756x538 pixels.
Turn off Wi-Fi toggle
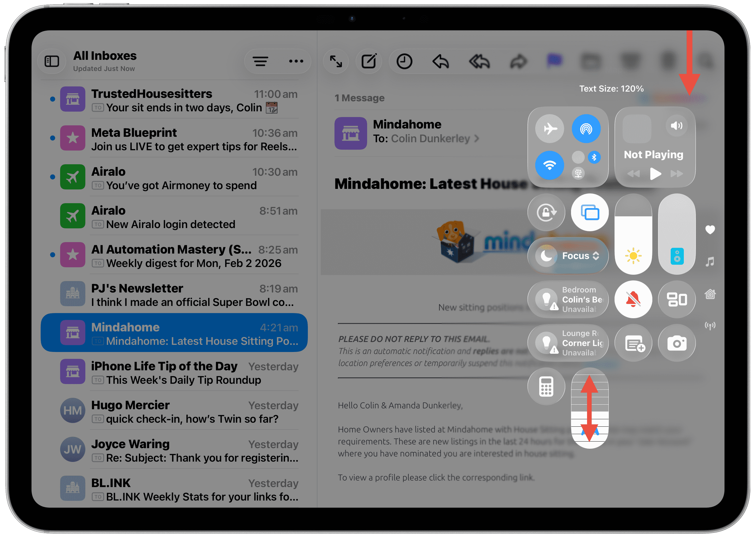(x=550, y=165)
